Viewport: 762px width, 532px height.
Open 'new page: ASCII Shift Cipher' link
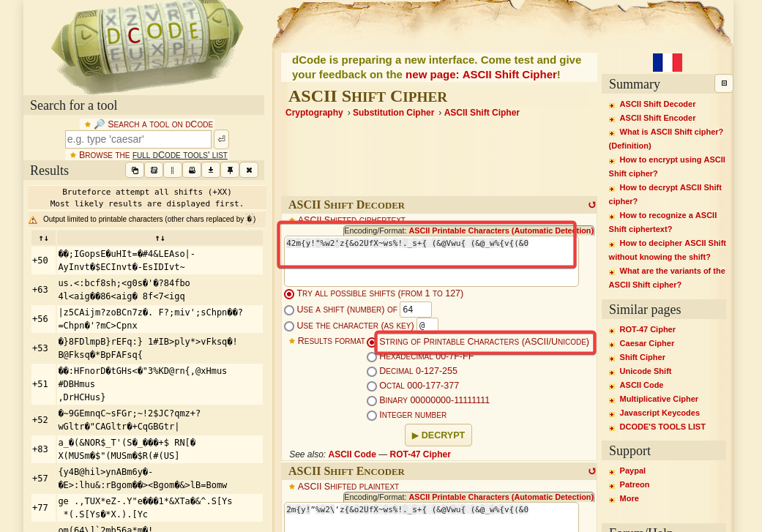pos(481,75)
